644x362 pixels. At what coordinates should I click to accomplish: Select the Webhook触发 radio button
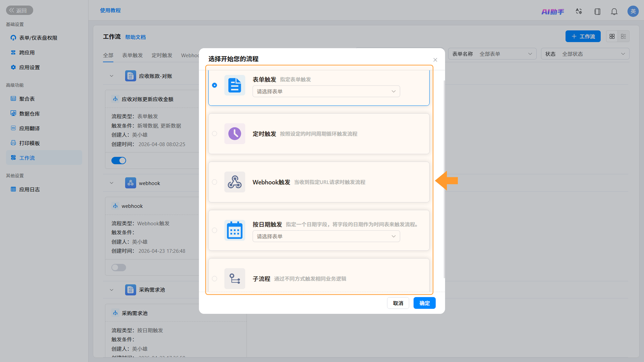pos(214,182)
